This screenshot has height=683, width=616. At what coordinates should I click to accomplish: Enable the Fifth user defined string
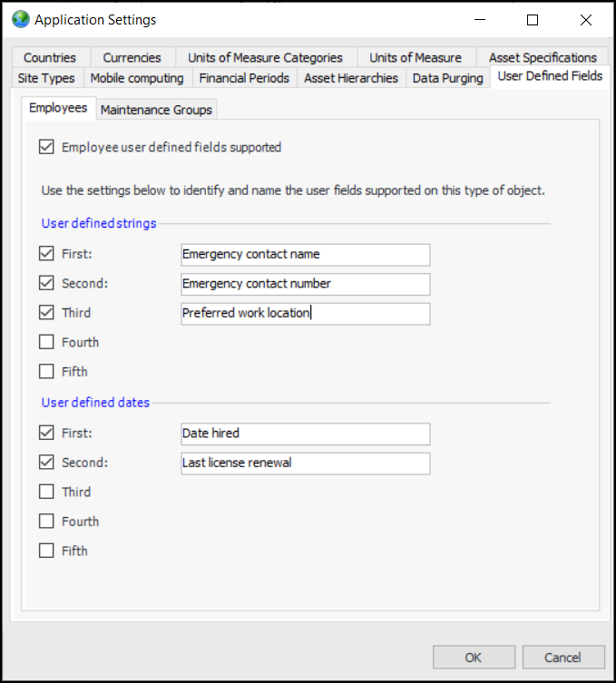(47, 371)
